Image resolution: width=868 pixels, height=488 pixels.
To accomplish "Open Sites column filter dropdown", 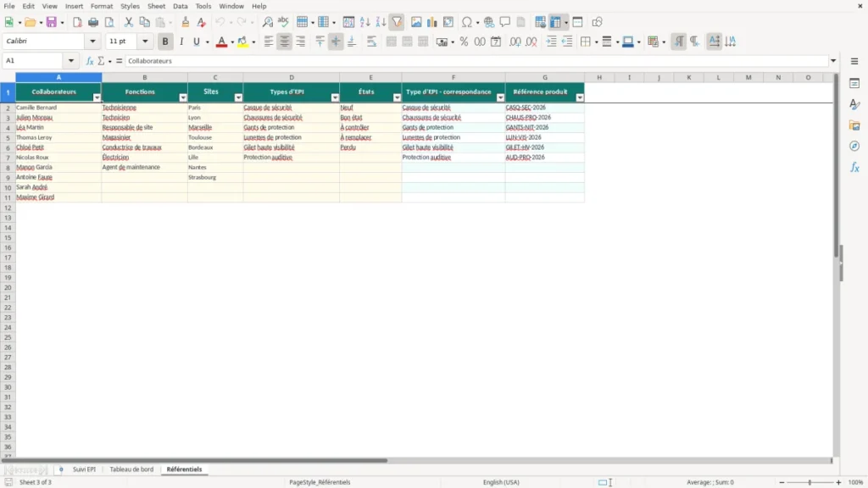I will [x=238, y=97].
